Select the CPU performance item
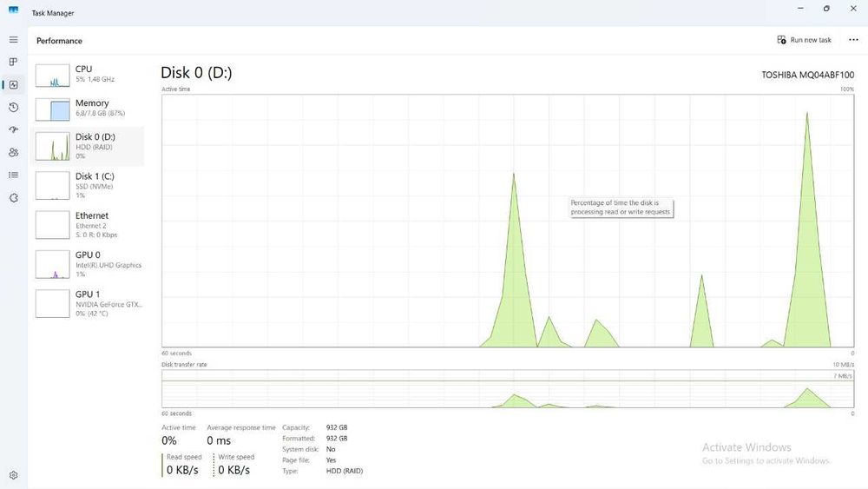This screenshot has width=868, height=489. (88, 75)
